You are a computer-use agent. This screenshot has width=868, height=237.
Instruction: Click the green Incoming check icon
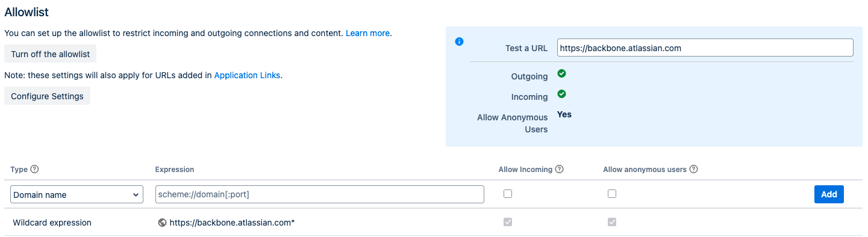click(x=561, y=94)
